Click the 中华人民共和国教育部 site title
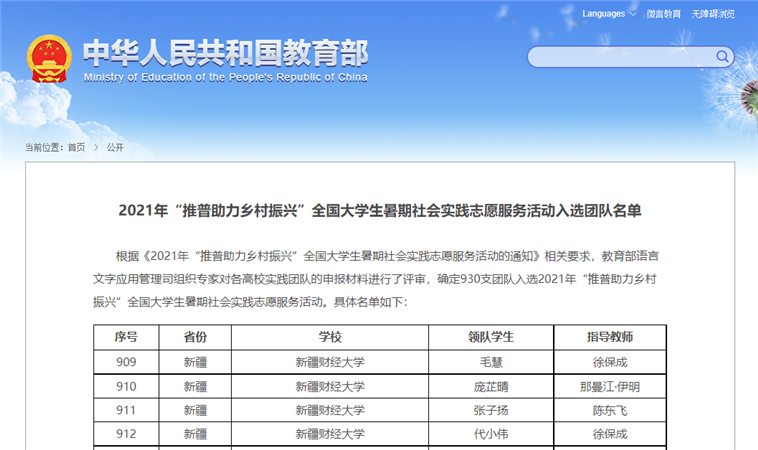This screenshot has height=450, width=758. coord(225,53)
